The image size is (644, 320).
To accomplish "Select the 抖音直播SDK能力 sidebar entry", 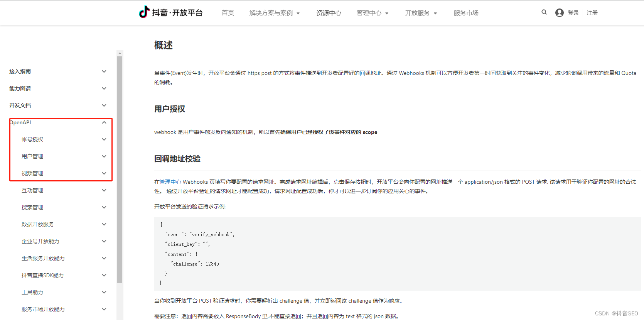I will click(43, 275).
